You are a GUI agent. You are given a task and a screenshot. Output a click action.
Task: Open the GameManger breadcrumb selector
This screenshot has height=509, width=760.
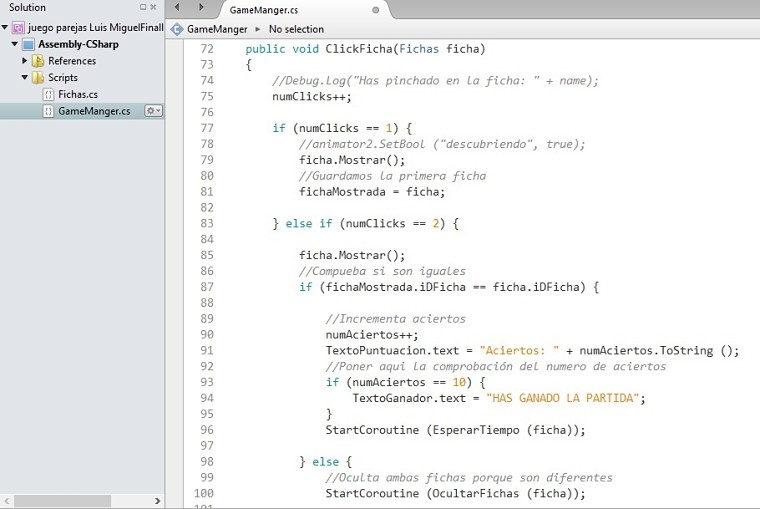pyautogui.click(x=217, y=30)
